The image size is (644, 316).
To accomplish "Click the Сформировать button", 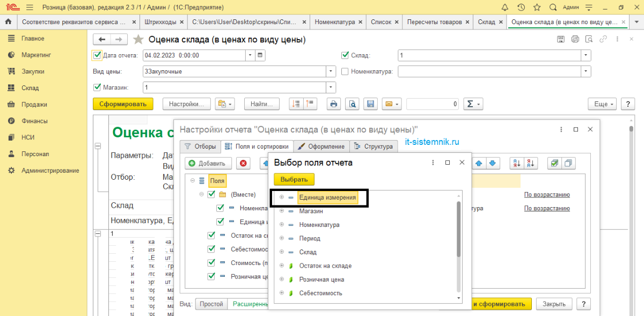I will 123,104.
